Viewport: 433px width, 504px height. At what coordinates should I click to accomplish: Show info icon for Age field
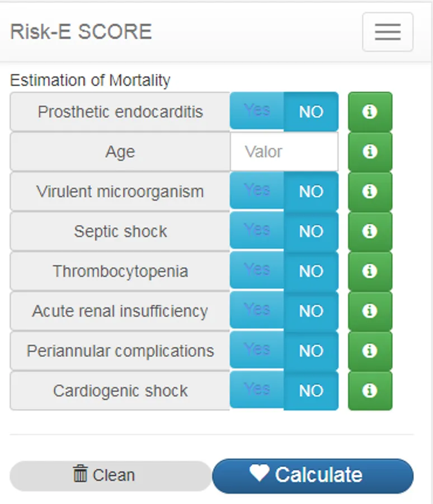click(x=370, y=152)
